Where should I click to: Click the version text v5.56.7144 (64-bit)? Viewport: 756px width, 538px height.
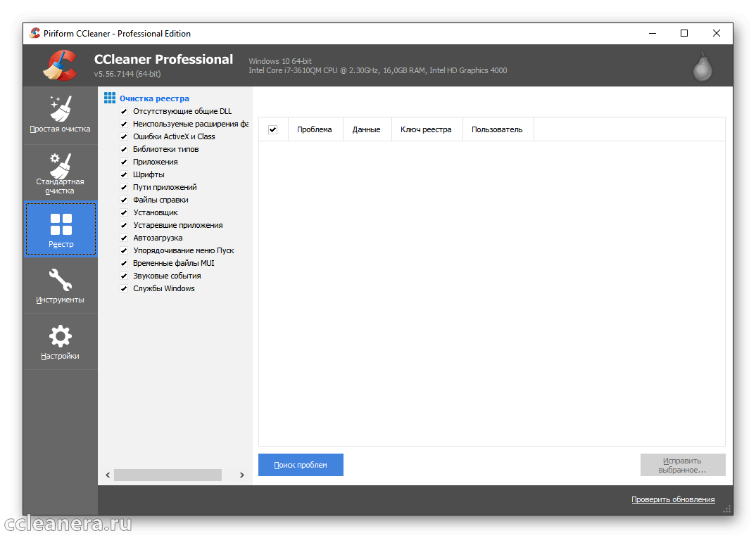127,74
